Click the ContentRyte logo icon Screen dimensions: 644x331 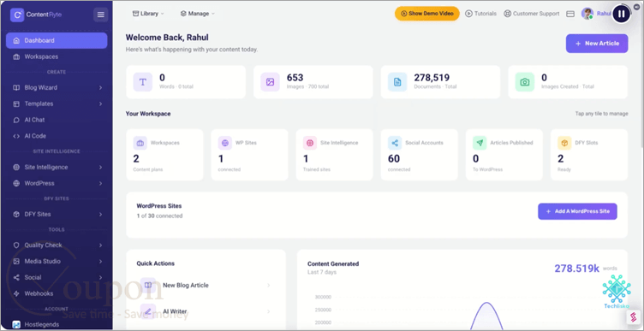pos(17,15)
